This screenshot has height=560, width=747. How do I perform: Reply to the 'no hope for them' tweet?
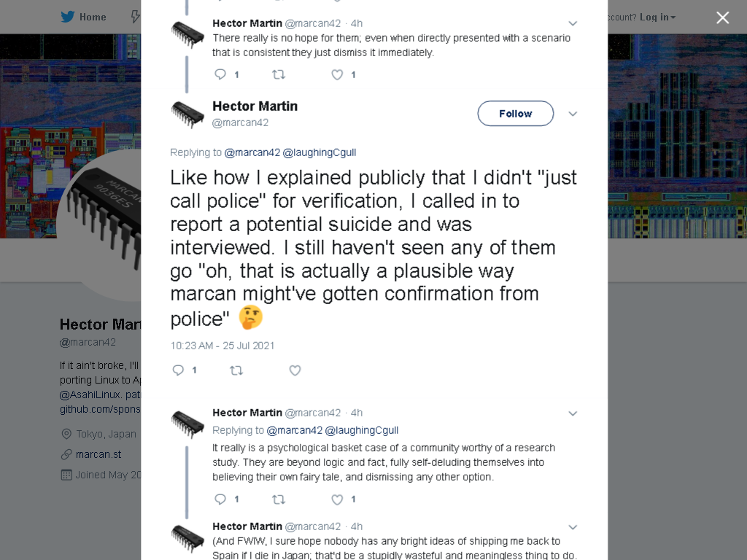[220, 74]
